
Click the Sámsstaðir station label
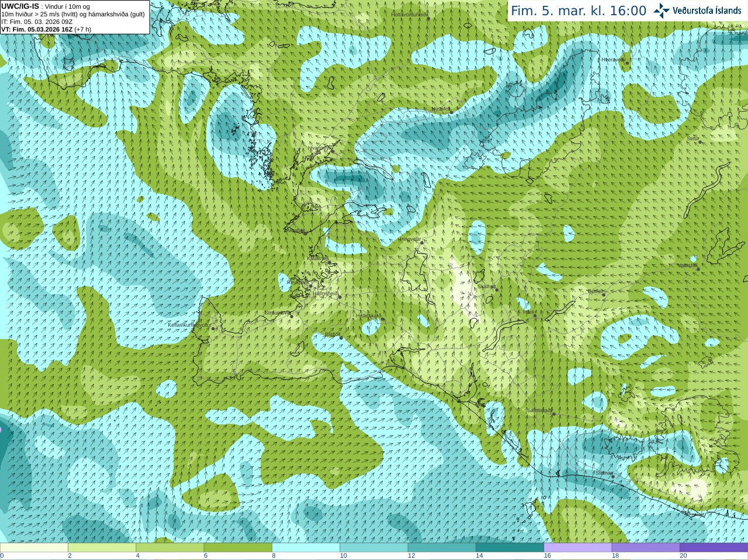pos(539,410)
